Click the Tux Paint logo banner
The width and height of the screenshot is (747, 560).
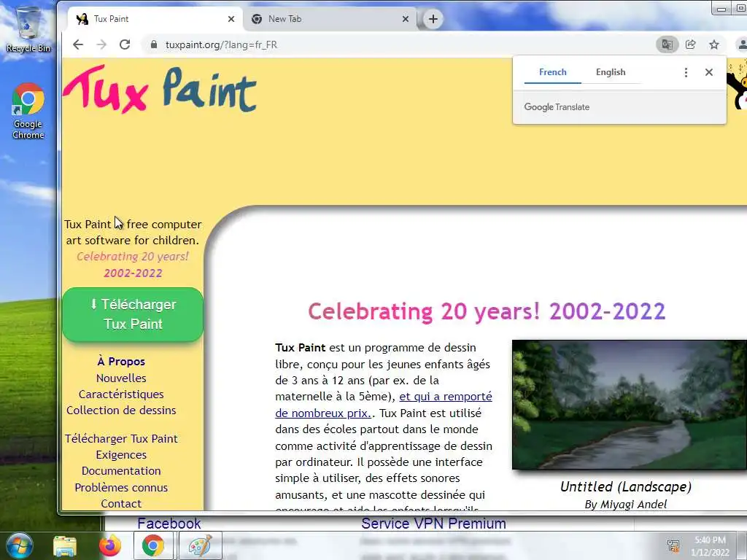(160, 90)
